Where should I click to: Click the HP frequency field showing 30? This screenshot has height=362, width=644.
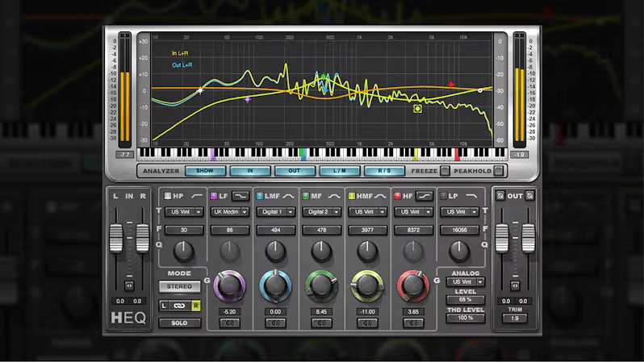coord(184,231)
